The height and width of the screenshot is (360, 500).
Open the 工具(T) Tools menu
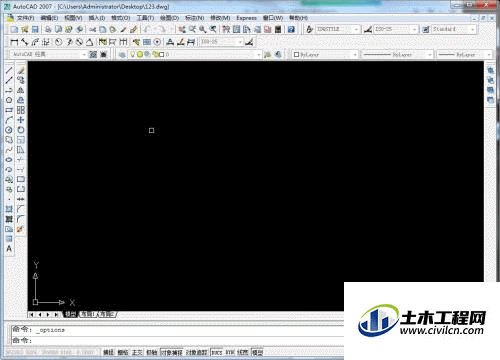(145, 18)
